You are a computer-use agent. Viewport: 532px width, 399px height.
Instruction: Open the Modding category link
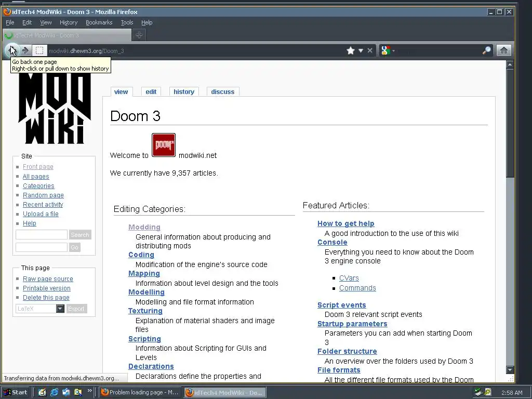pos(144,227)
